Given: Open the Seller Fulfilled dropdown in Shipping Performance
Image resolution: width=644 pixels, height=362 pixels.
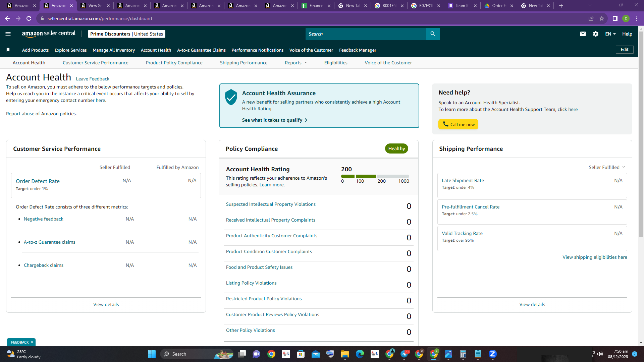Looking at the screenshot, I should 607,167.
